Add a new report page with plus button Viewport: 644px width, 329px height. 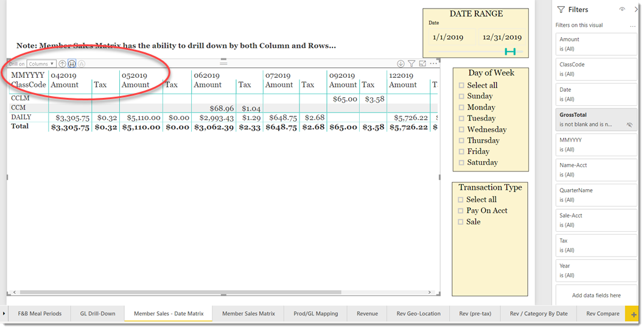point(633,314)
